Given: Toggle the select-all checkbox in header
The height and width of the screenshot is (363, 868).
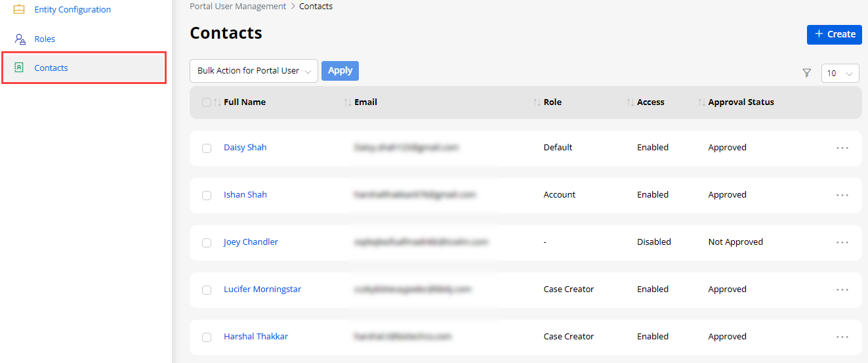Looking at the screenshot, I should click(x=207, y=102).
